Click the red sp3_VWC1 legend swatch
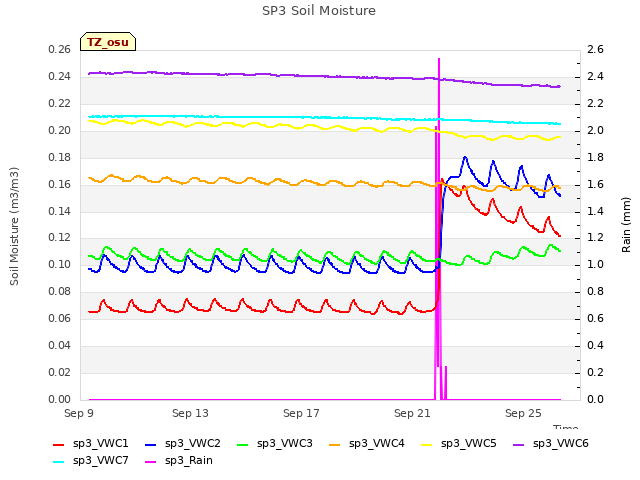Viewport: 640px width, 480px height. [59, 444]
